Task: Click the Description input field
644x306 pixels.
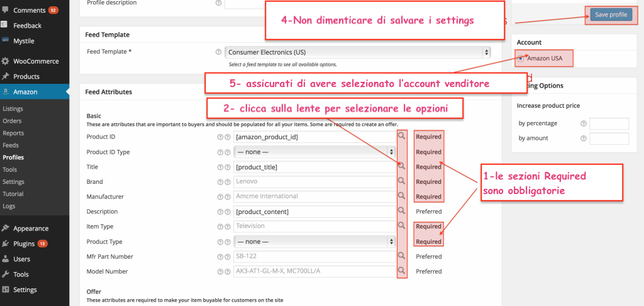Action: tap(314, 212)
